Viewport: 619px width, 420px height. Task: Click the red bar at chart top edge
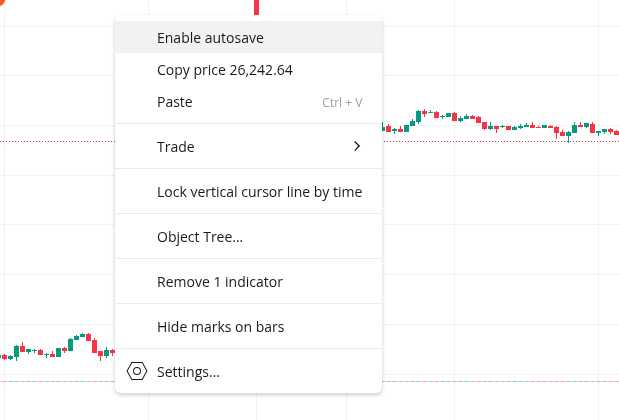pyautogui.click(x=256, y=6)
